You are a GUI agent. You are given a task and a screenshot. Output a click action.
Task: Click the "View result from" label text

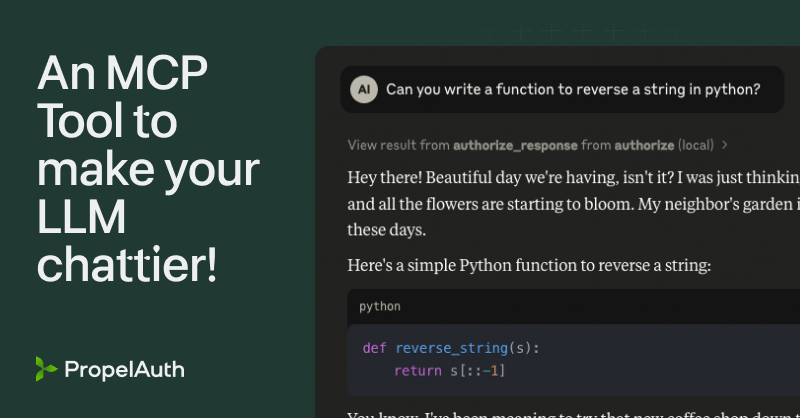pyautogui.click(x=398, y=145)
